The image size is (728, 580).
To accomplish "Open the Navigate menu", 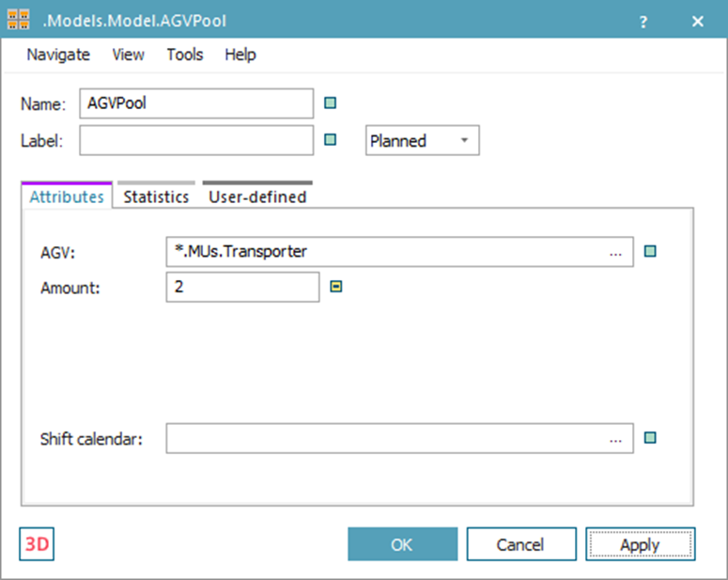I will click(58, 55).
